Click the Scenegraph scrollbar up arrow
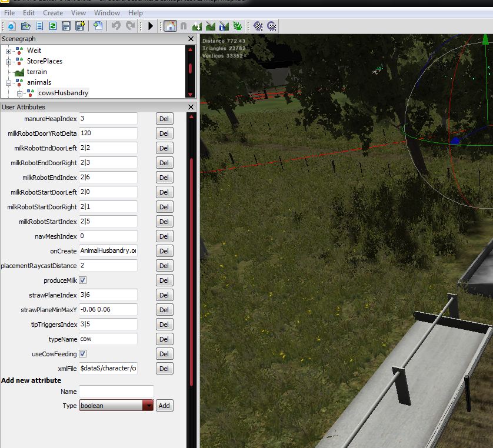The height and width of the screenshot is (448, 493). pos(190,49)
